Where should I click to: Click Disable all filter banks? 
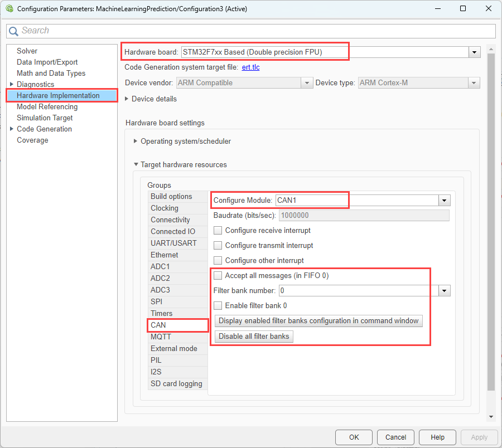coord(253,336)
